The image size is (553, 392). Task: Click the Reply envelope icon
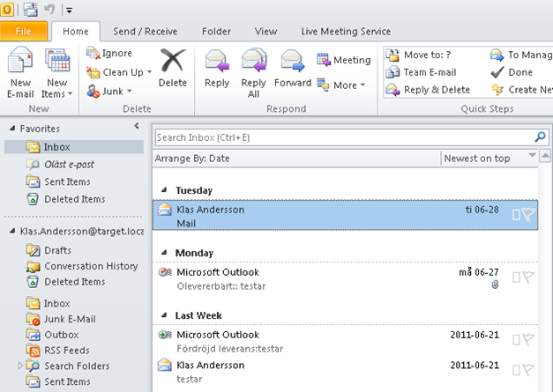217,61
